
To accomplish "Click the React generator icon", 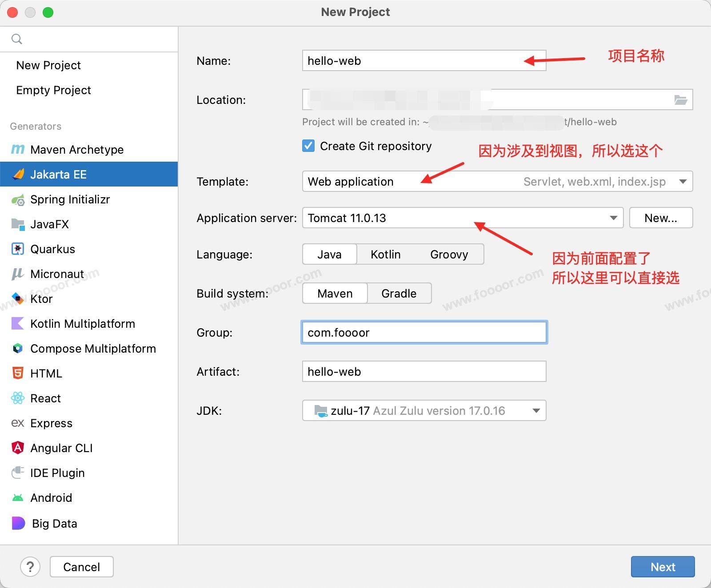I will [x=18, y=398].
